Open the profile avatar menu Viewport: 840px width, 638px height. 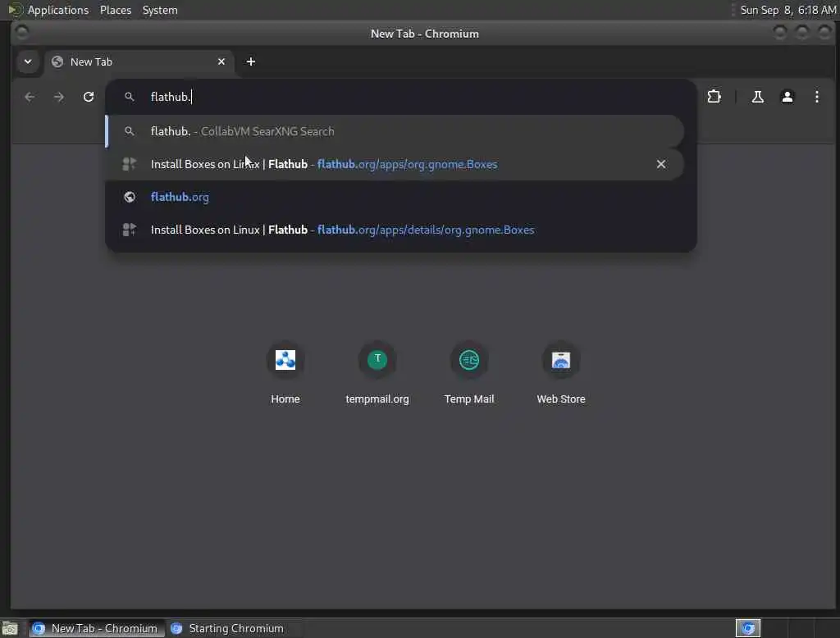[787, 97]
